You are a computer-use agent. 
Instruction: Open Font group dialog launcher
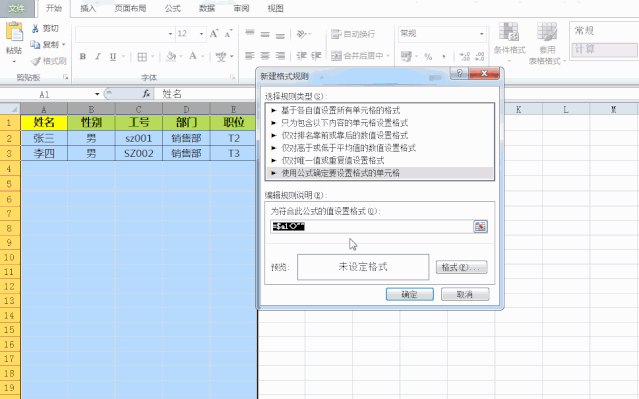click(x=232, y=77)
